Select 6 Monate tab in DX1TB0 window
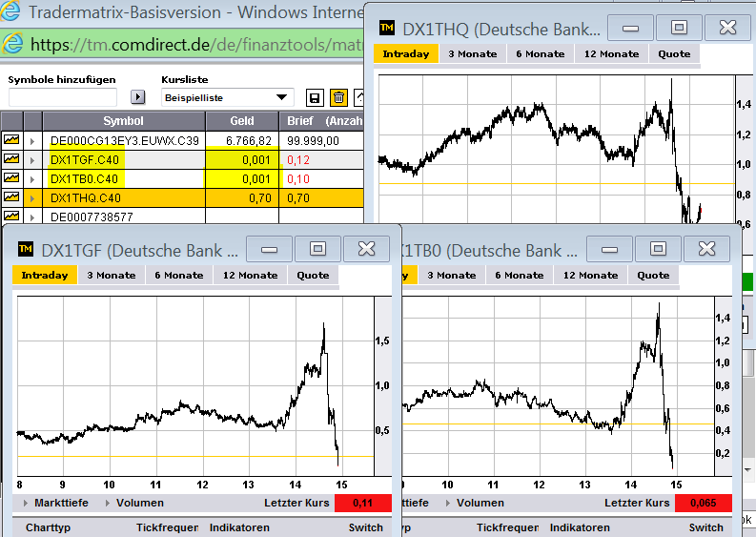Image resolution: width=756 pixels, height=537 pixels. [520, 275]
